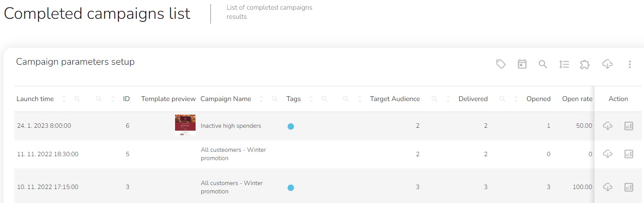The image size is (644, 203).
Task: Click the tag filter icon in toolbar
Action: [x=501, y=64]
